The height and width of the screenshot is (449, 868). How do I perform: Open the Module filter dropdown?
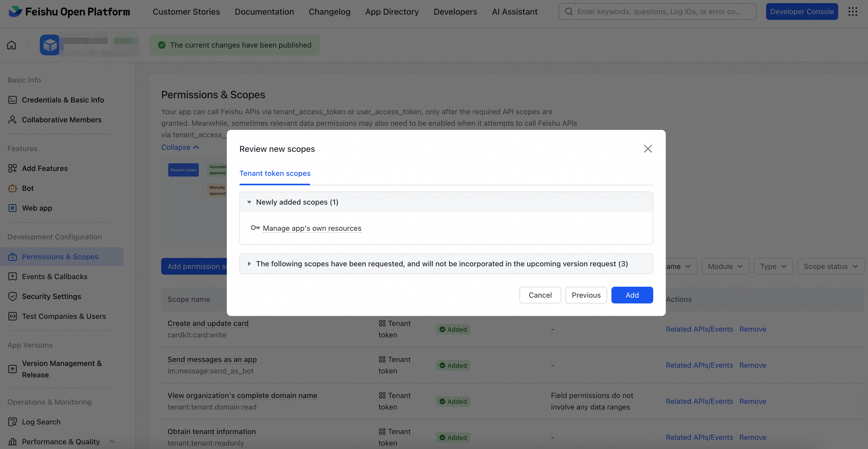pos(725,266)
